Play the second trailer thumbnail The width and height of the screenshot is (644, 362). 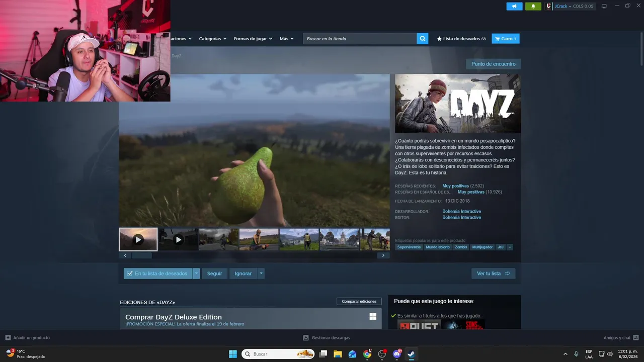pyautogui.click(x=178, y=239)
